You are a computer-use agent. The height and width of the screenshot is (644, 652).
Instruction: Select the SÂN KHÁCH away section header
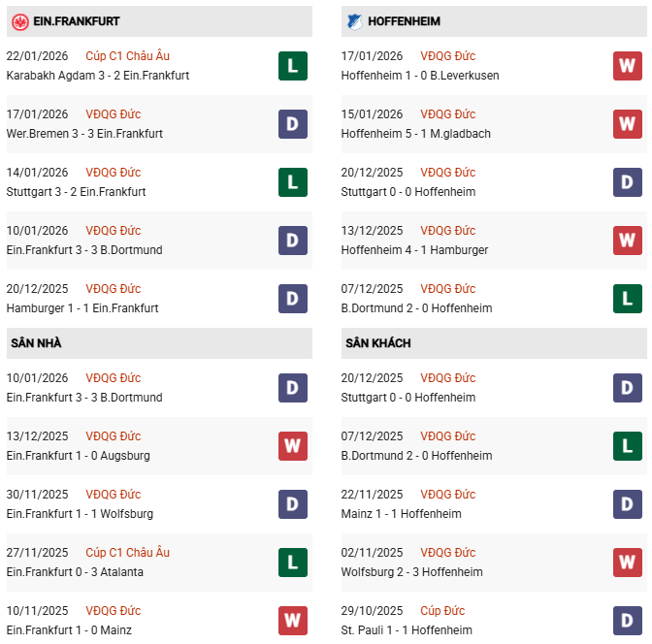(x=376, y=343)
